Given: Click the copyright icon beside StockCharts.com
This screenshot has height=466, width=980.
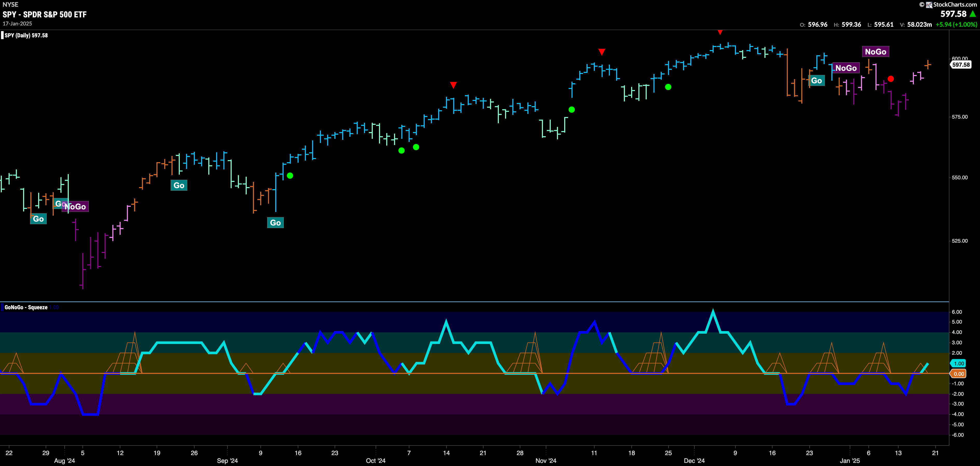Looking at the screenshot, I should pyautogui.click(x=921, y=5).
